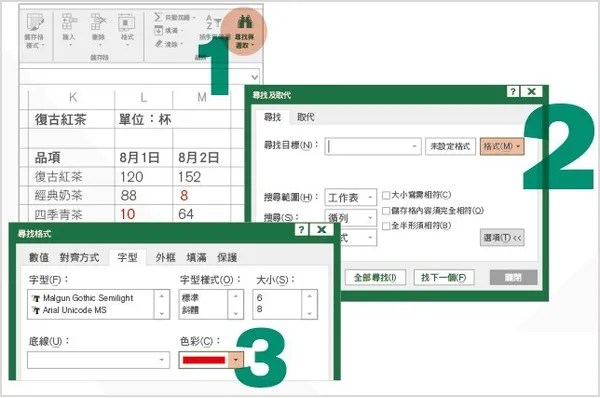Enable the 大小寫需相符 checkbox
The height and width of the screenshot is (398, 600).
pos(386,196)
